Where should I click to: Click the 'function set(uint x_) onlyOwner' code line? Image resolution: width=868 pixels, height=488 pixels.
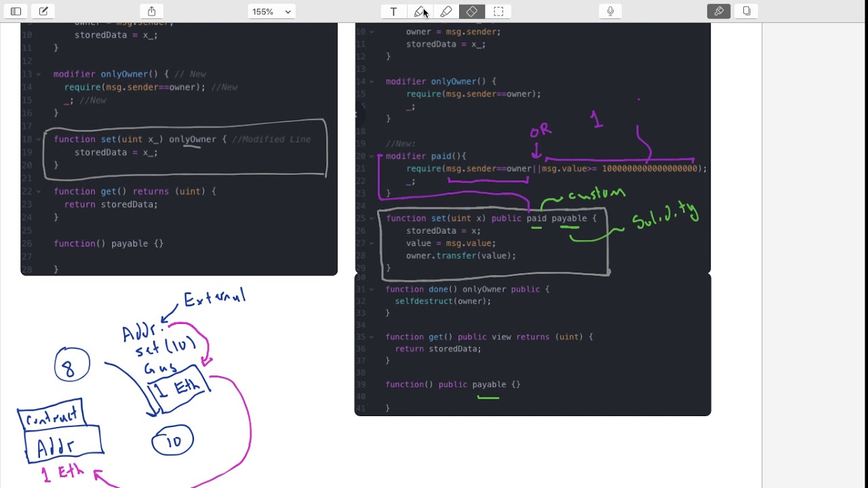182,139
